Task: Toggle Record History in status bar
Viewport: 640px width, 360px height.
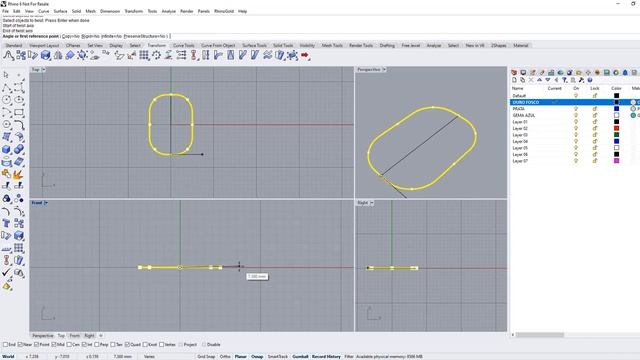Action: coord(326,356)
